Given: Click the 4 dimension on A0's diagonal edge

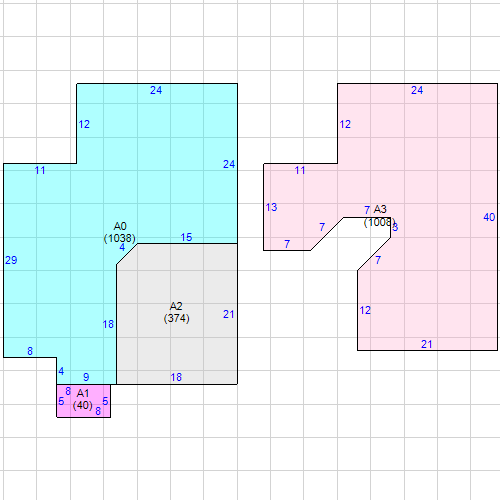Looking at the screenshot, I should click(122, 247).
